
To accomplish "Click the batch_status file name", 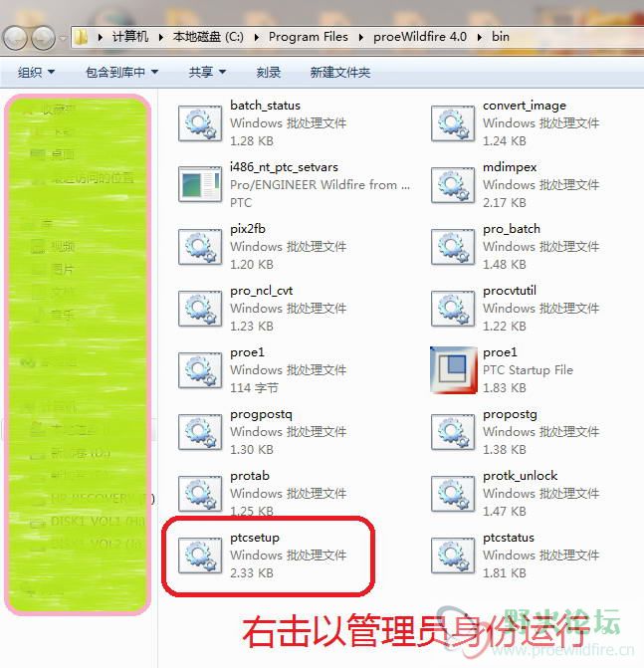I will [x=265, y=106].
